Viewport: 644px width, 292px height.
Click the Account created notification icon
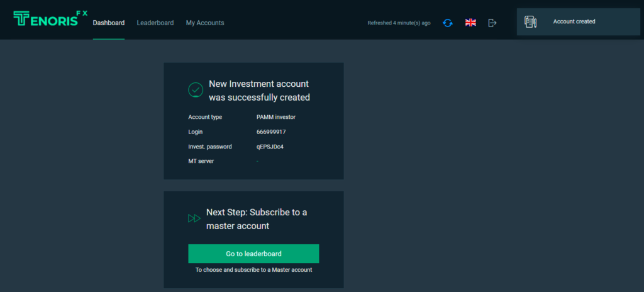[x=530, y=22]
